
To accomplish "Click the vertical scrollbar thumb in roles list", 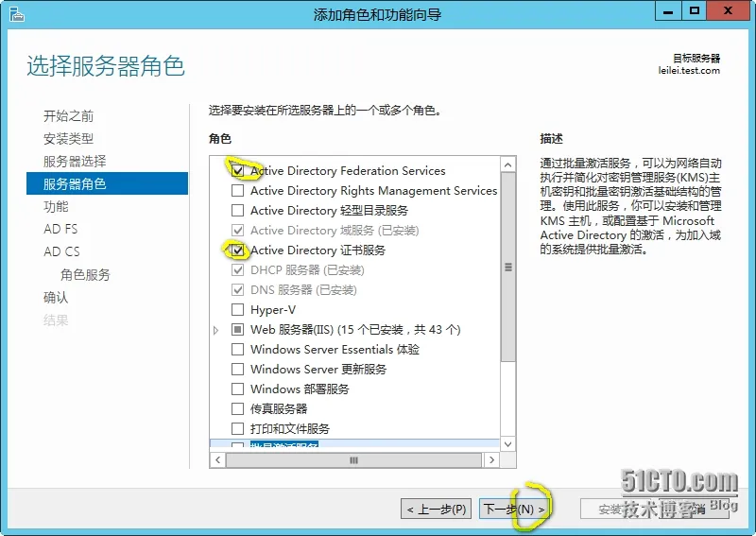I will click(x=507, y=268).
